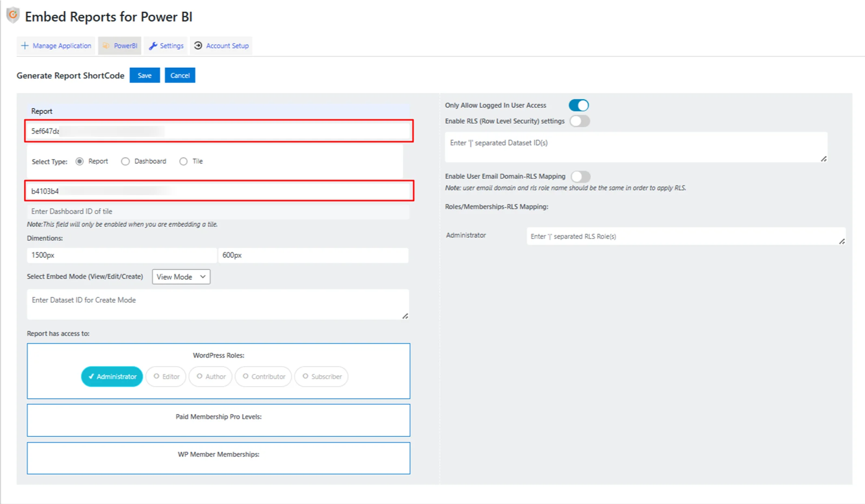Deselect the Administrator role chip

pyautogui.click(x=112, y=377)
